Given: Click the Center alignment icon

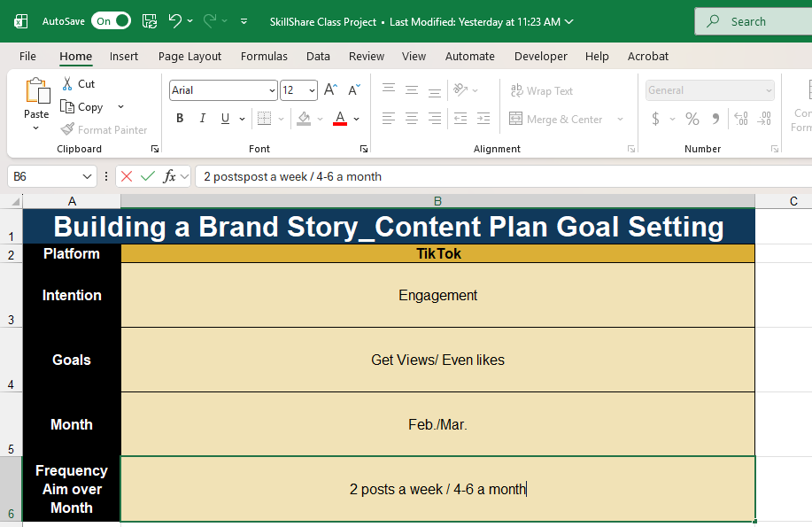Looking at the screenshot, I should [x=412, y=119].
